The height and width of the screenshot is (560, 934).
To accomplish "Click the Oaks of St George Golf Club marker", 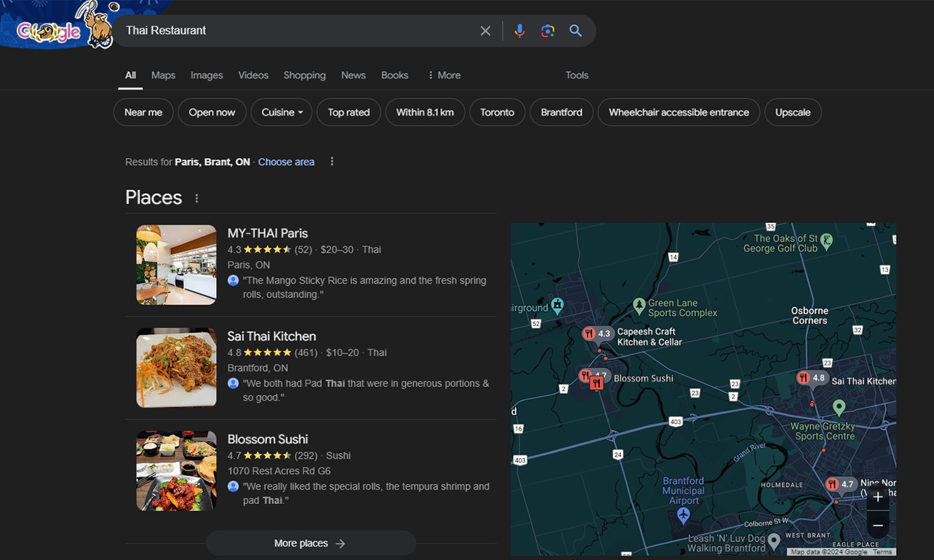I will click(826, 241).
